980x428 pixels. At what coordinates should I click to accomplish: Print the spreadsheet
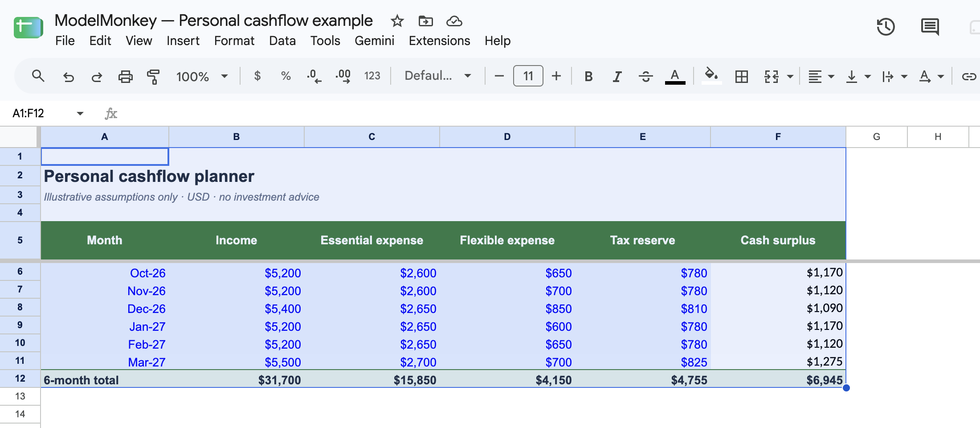tap(125, 77)
